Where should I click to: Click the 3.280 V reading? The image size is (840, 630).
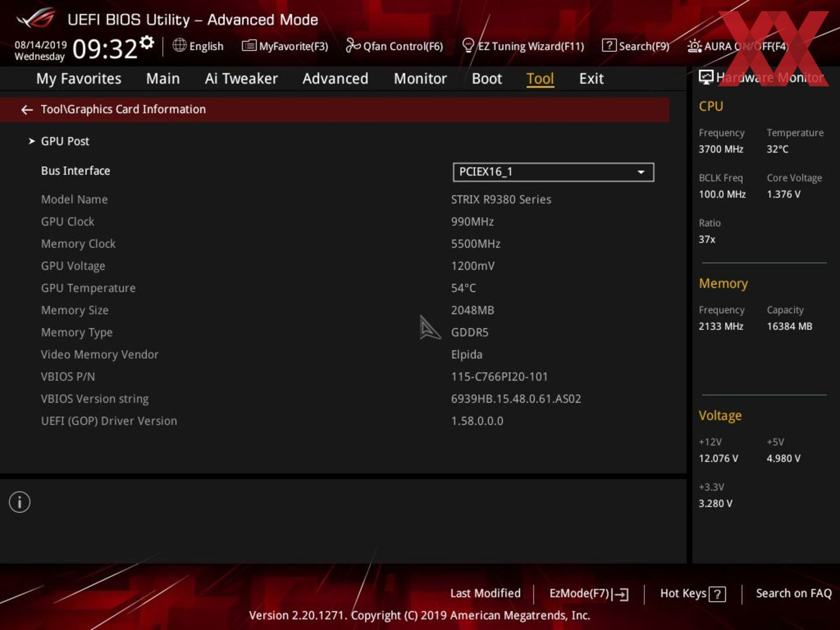tap(715, 504)
